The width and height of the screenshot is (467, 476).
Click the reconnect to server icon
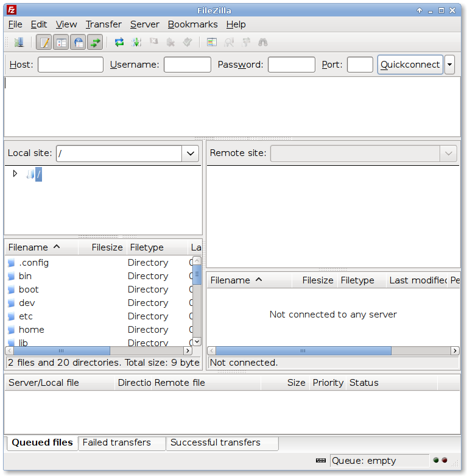(188, 42)
